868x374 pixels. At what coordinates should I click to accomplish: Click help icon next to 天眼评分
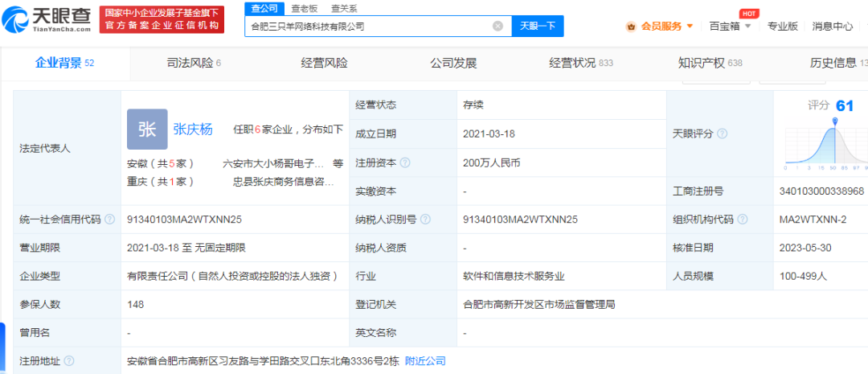[722, 134]
